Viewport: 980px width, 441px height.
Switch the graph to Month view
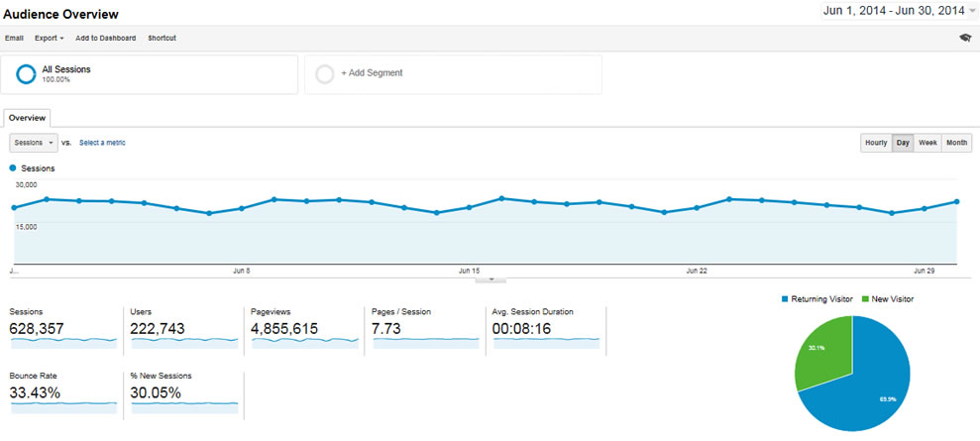956,143
